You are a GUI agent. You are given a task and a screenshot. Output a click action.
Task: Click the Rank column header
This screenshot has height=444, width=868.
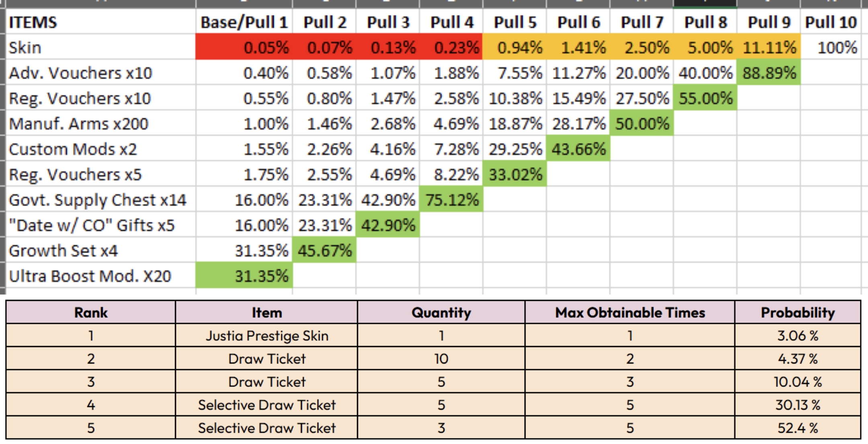[x=91, y=312]
